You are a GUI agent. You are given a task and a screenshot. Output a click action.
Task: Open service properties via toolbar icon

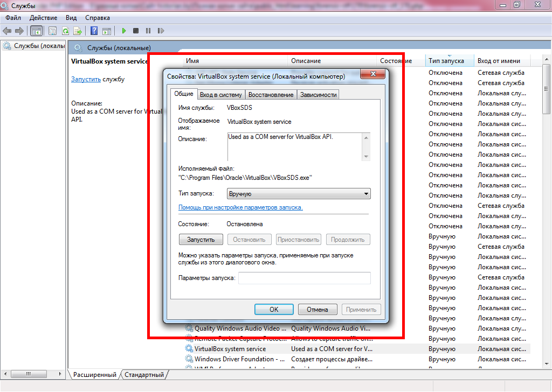pyautogui.click(x=53, y=31)
